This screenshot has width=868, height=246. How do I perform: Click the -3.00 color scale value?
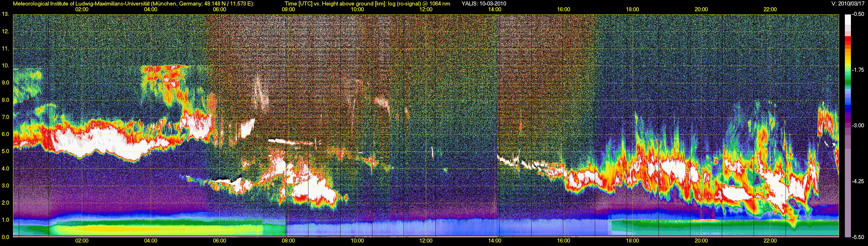click(x=858, y=125)
